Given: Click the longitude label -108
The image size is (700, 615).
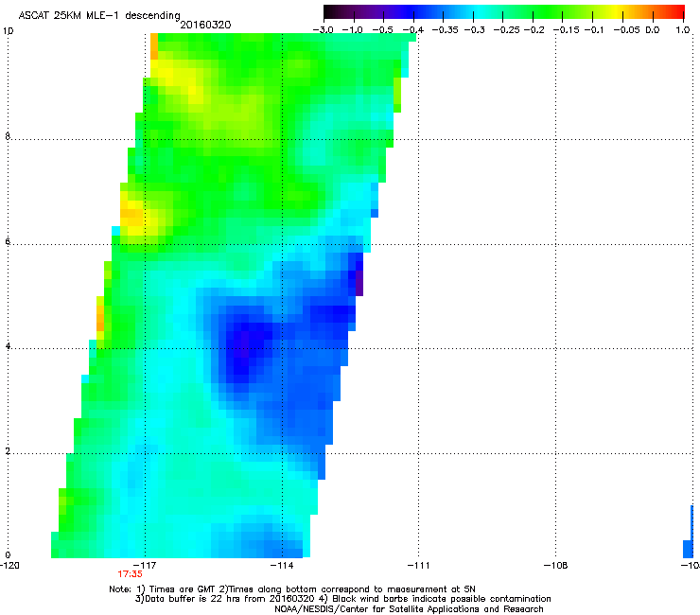Looking at the screenshot, I should click(556, 566).
